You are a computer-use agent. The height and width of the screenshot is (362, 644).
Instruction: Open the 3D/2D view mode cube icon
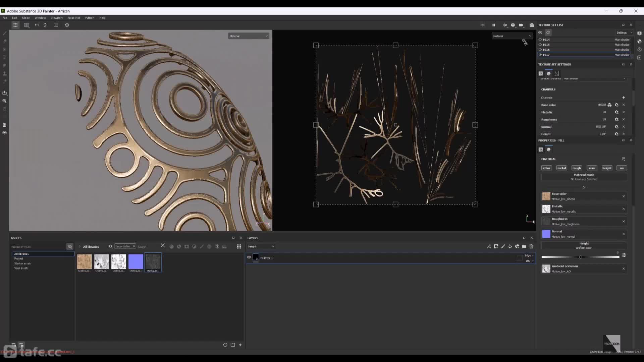[x=513, y=25]
